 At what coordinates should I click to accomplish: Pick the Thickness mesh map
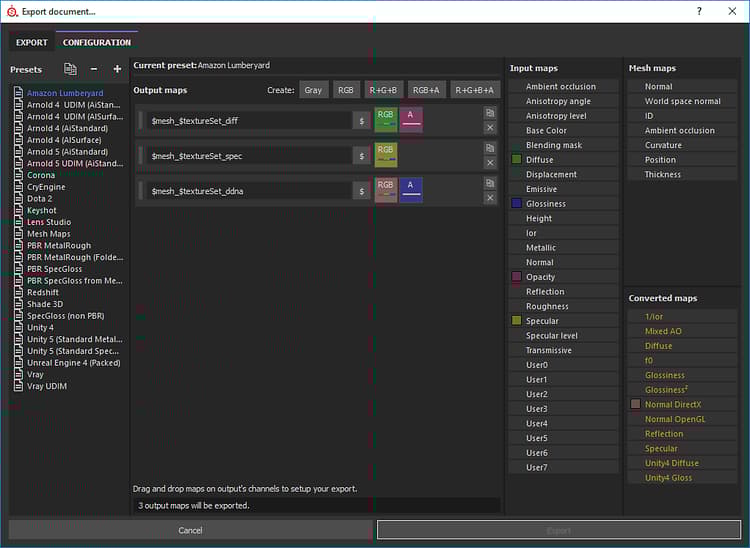(x=683, y=175)
